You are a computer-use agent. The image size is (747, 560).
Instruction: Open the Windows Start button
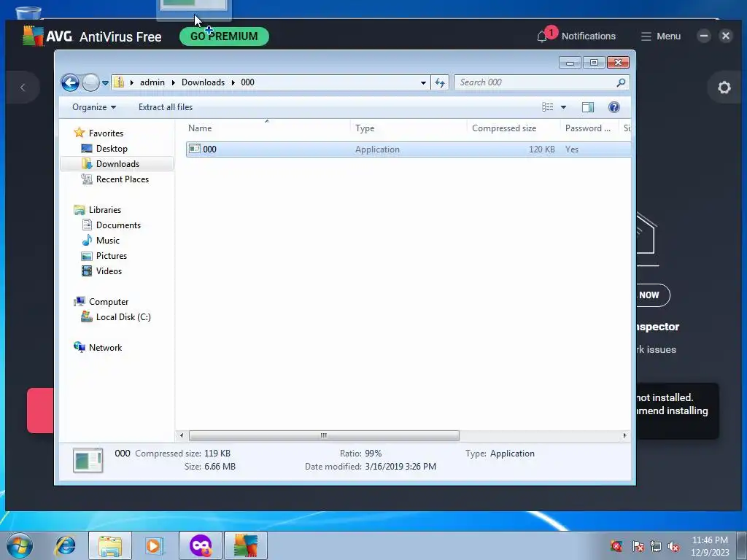20,545
